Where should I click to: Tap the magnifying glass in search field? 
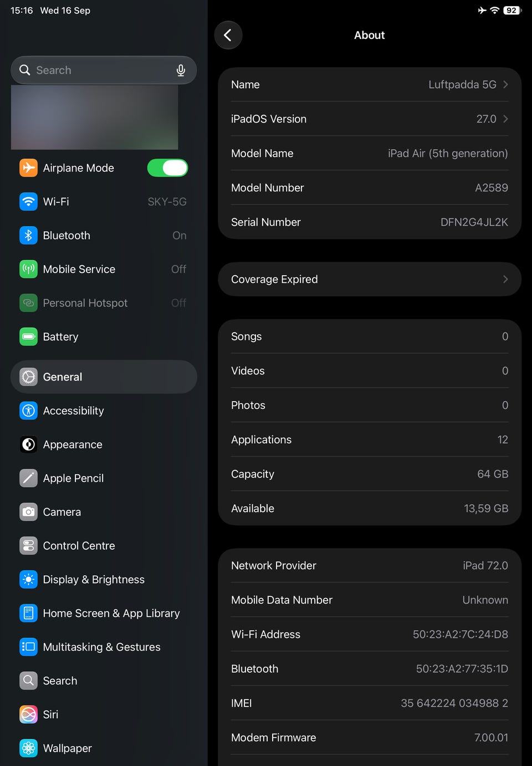pyautogui.click(x=24, y=70)
